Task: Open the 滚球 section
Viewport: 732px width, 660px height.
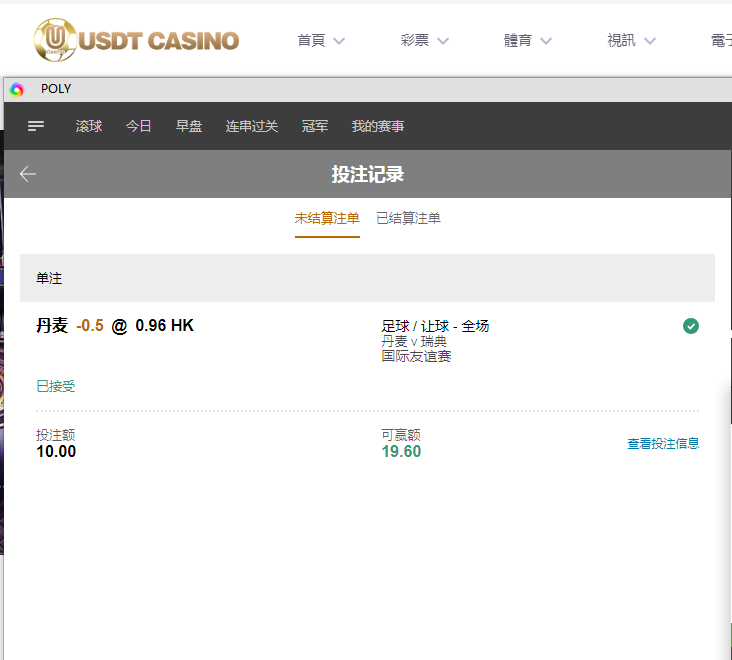Action: point(89,126)
